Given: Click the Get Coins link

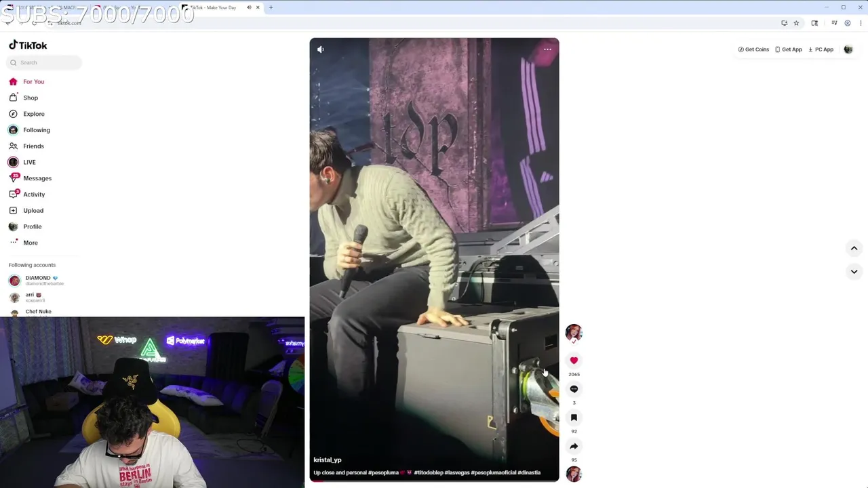Looking at the screenshot, I should (x=753, y=49).
